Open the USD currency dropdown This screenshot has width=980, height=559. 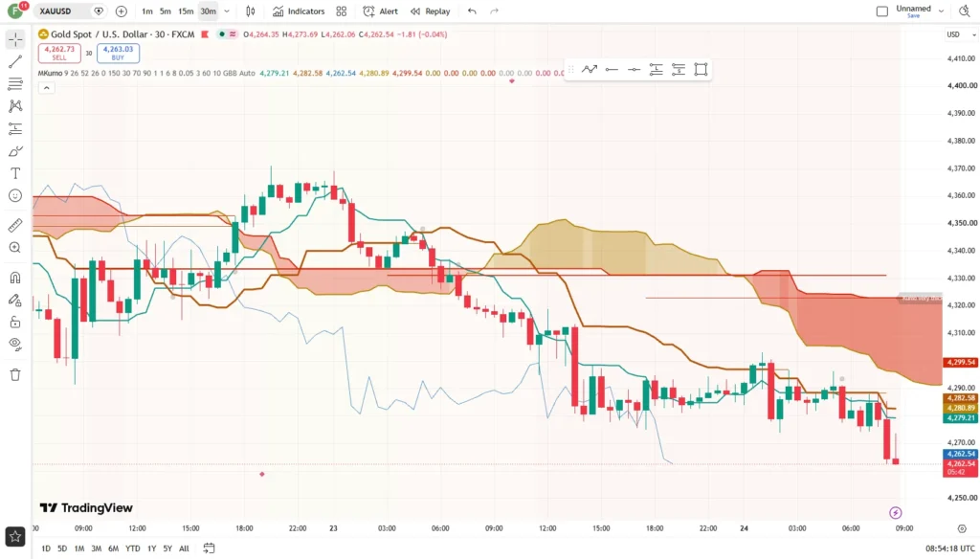[961, 34]
